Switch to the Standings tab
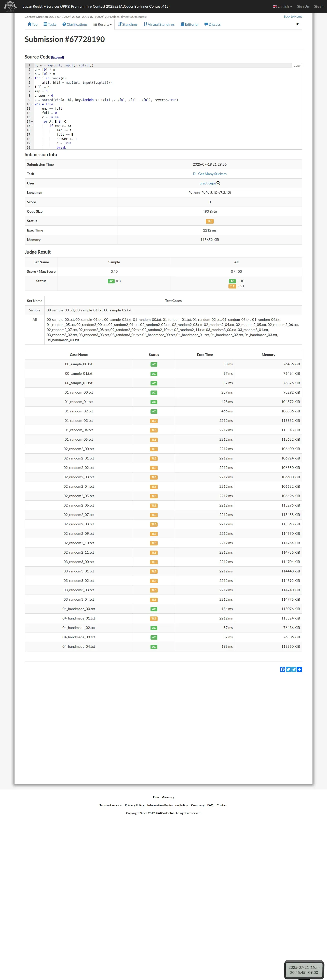 click(128, 24)
